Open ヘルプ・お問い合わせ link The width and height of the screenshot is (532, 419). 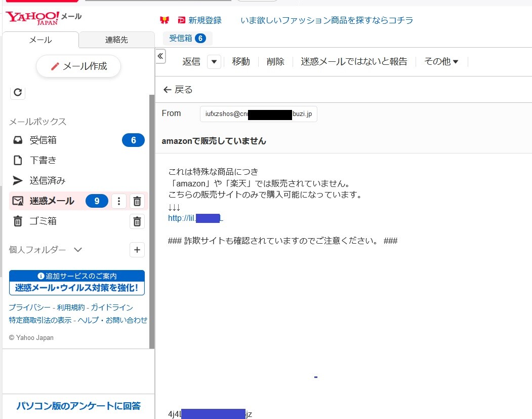point(113,320)
